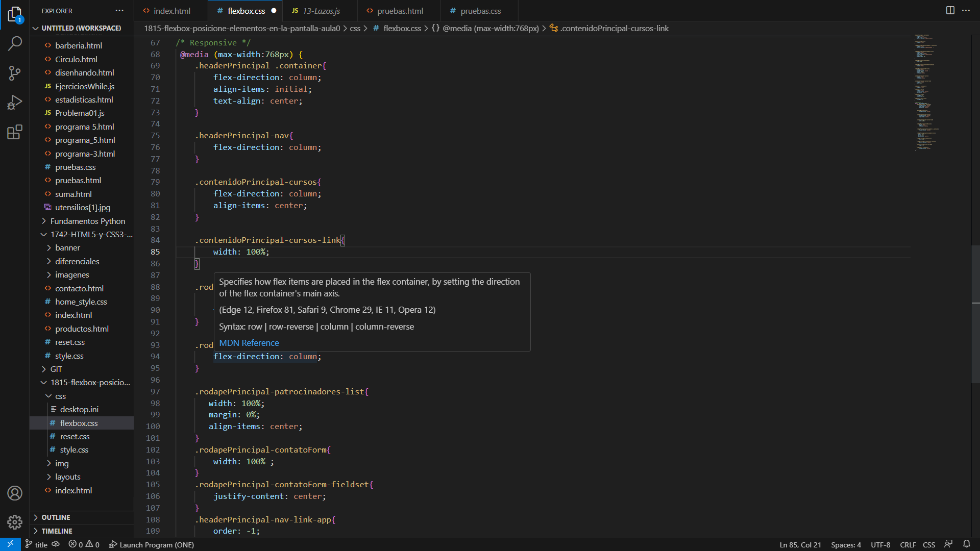The image size is (980, 551).
Task: Open the Accounts menu icon
Action: coord(15,493)
